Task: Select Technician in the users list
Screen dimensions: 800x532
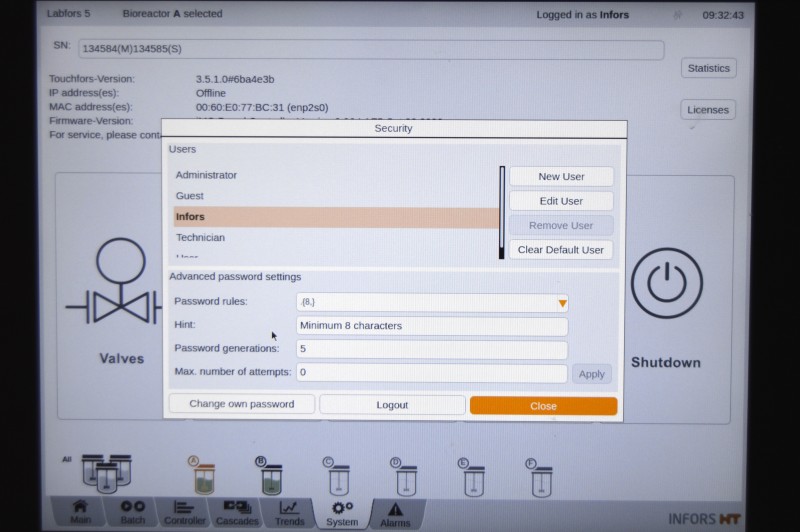Action: (336, 238)
